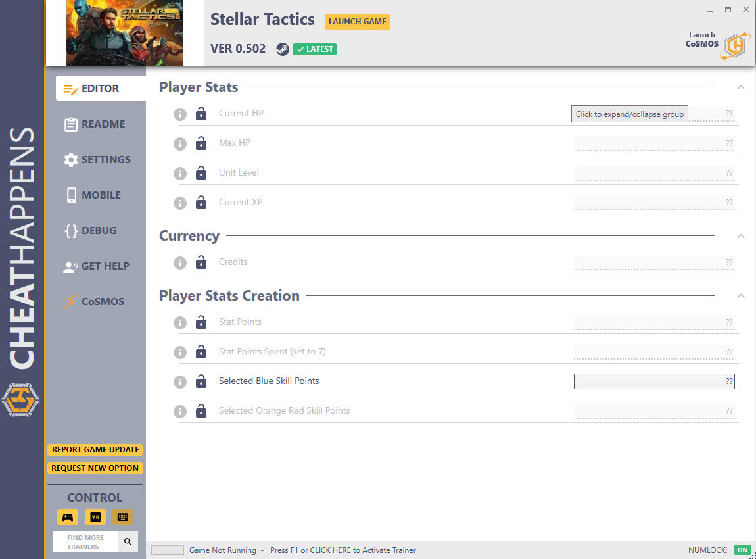Screen dimensions: 756x559
Task: Switch to the Mobile tab
Action: coord(93,195)
